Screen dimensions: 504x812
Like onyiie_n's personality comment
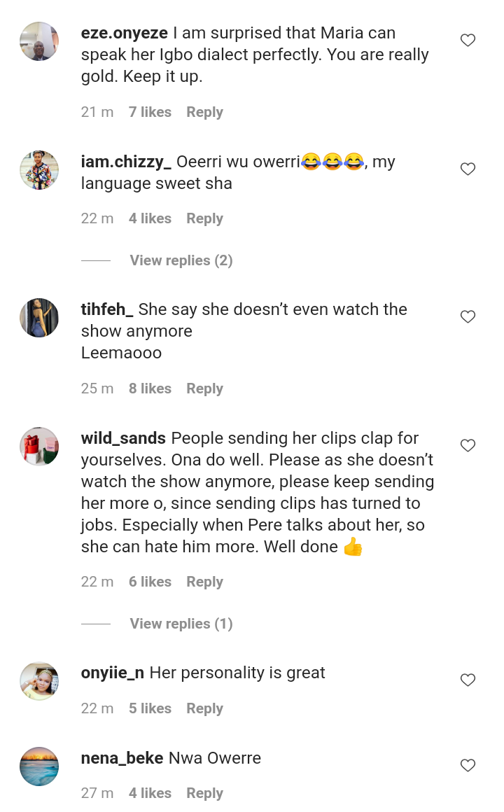click(468, 680)
